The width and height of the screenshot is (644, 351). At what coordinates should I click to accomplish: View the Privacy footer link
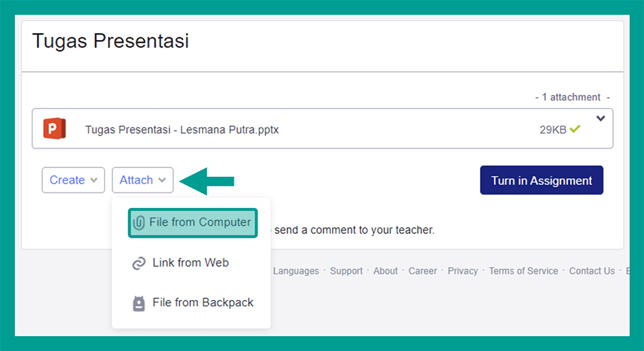[x=463, y=271]
